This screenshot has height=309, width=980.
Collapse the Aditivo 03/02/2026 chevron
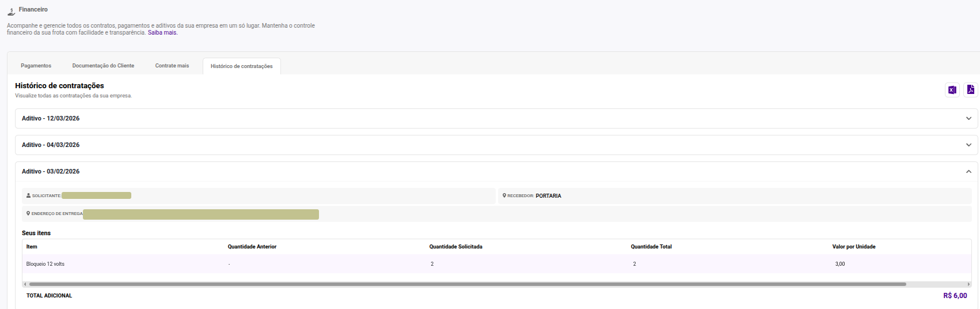[968, 171]
